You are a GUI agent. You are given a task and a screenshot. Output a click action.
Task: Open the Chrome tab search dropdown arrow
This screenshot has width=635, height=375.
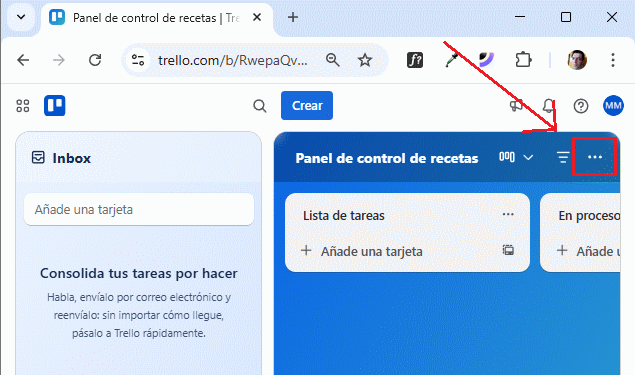pyautogui.click(x=21, y=17)
